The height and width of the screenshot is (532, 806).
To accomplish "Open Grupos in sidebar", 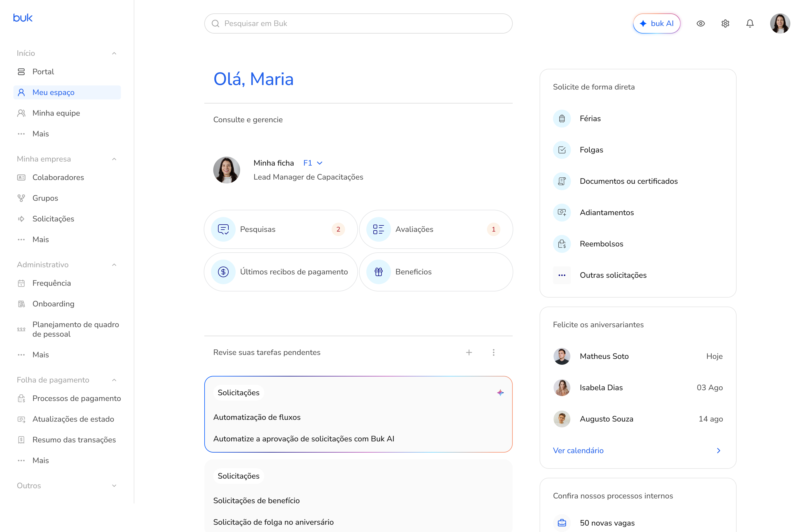I will point(67,198).
